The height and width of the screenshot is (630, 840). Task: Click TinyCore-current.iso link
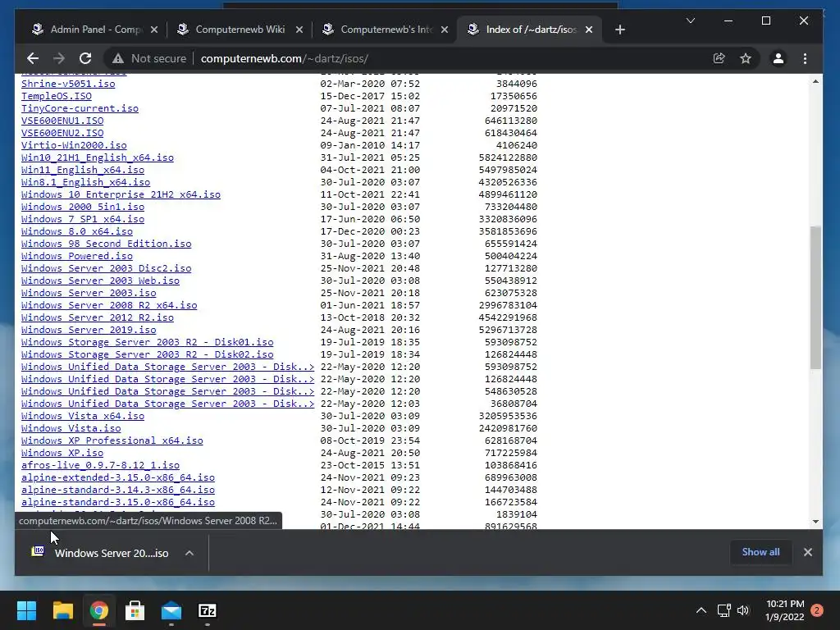tap(80, 108)
